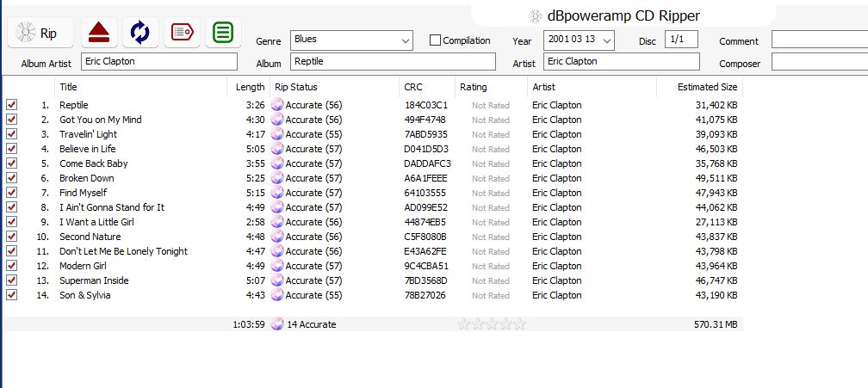Sort tracks by the Title column header
Image resolution: width=868 pixels, height=388 pixels.
[x=69, y=87]
